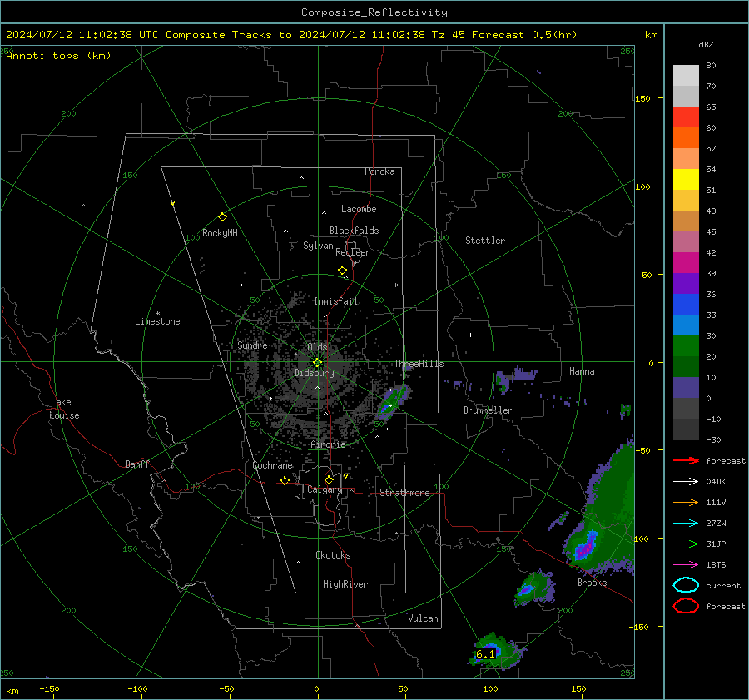
Task: Click the Okotoks city label
Action: coord(333,555)
